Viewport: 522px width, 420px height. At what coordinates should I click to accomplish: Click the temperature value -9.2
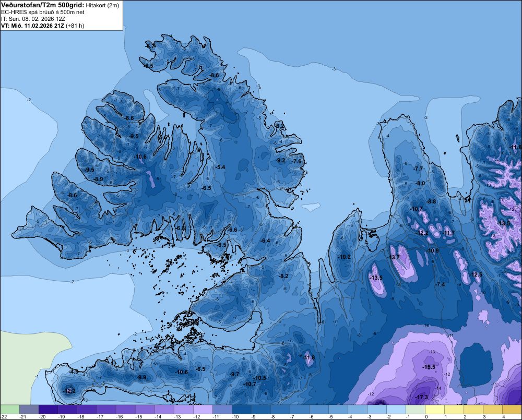[280, 160]
